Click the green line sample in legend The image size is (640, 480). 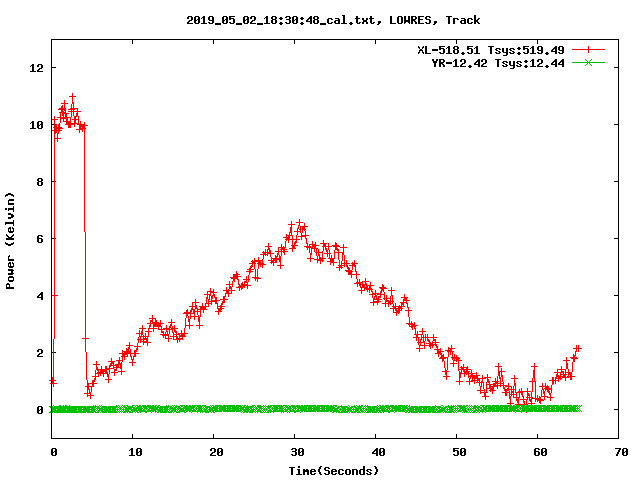(x=588, y=63)
